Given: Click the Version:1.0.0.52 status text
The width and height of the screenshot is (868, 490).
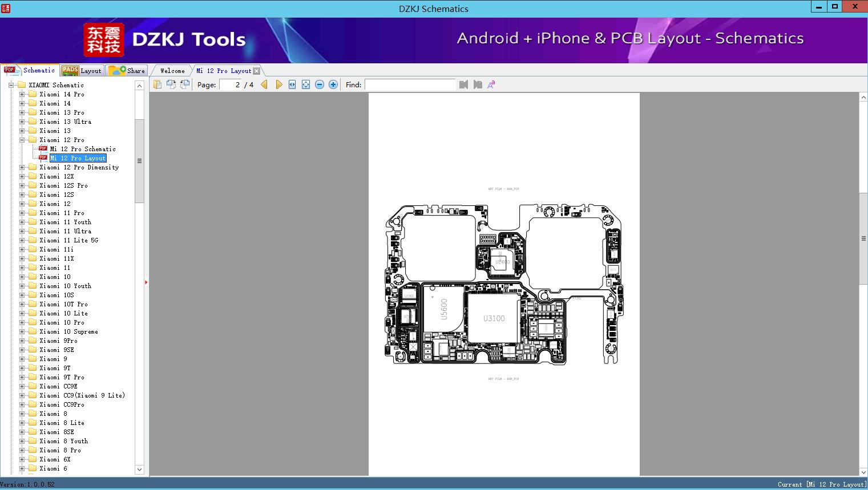Looking at the screenshot, I should [x=27, y=484].
